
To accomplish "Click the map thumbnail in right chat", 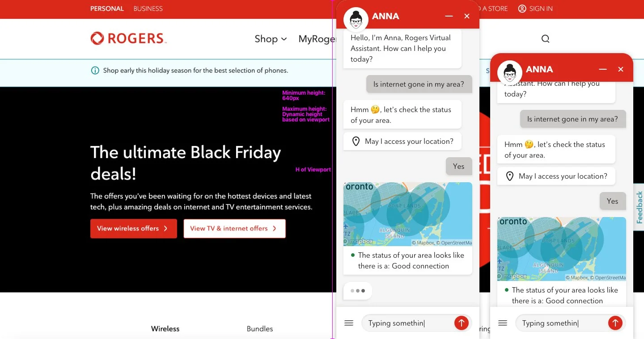I will [x=562, y=249].
